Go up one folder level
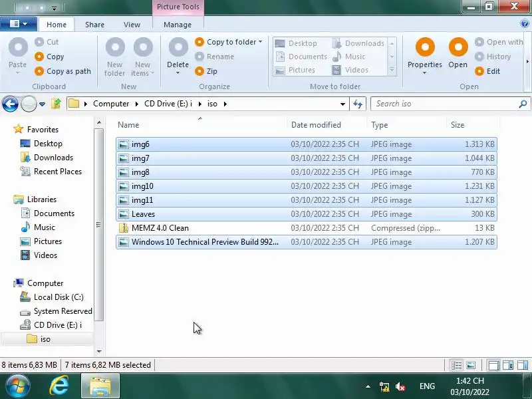 coord(57,104)
